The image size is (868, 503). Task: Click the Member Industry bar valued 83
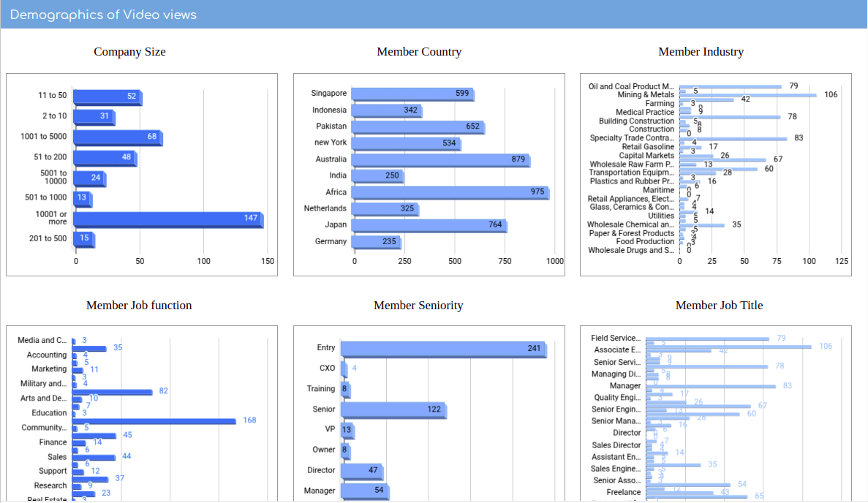point(733,138)
